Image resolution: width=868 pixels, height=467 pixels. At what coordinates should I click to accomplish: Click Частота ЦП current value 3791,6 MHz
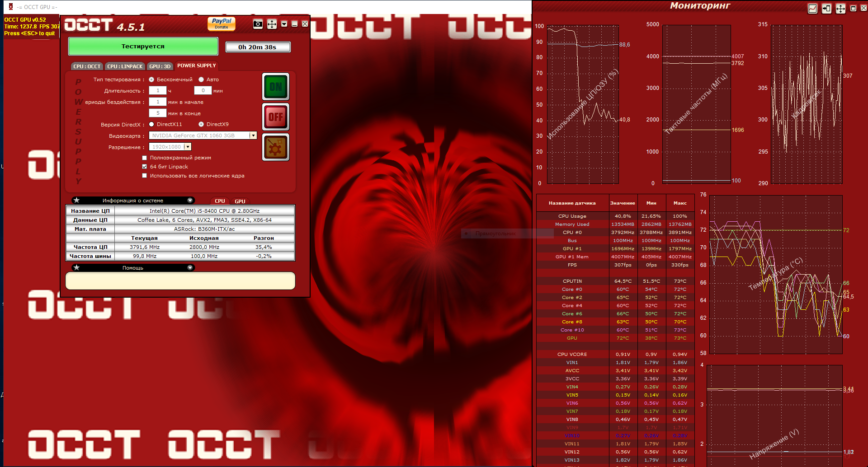145,247
